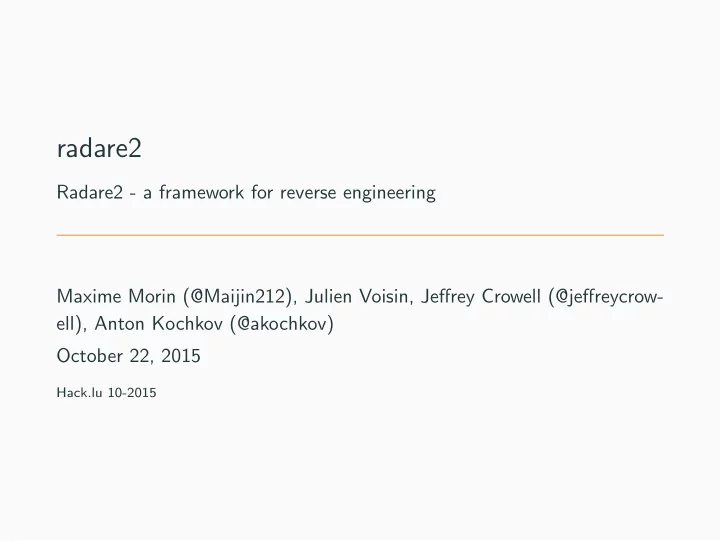Click the 10-2015 event date text

coord(132,393)
